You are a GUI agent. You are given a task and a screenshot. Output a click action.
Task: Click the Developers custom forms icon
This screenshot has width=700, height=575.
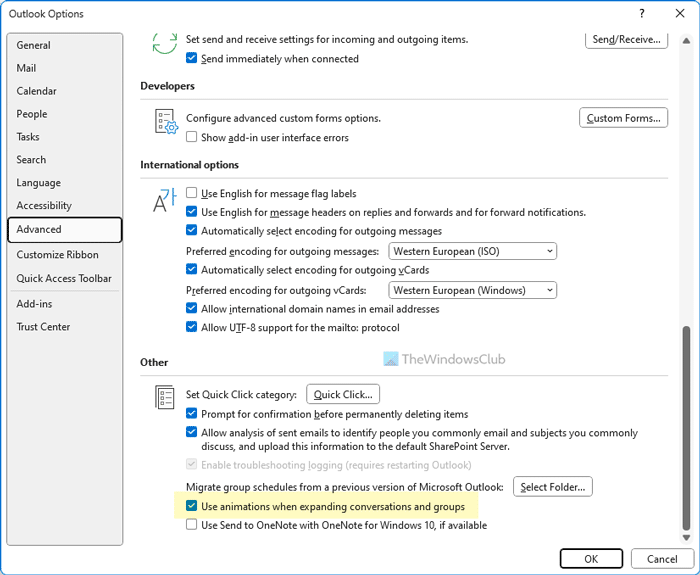click(x=165, y=122)
